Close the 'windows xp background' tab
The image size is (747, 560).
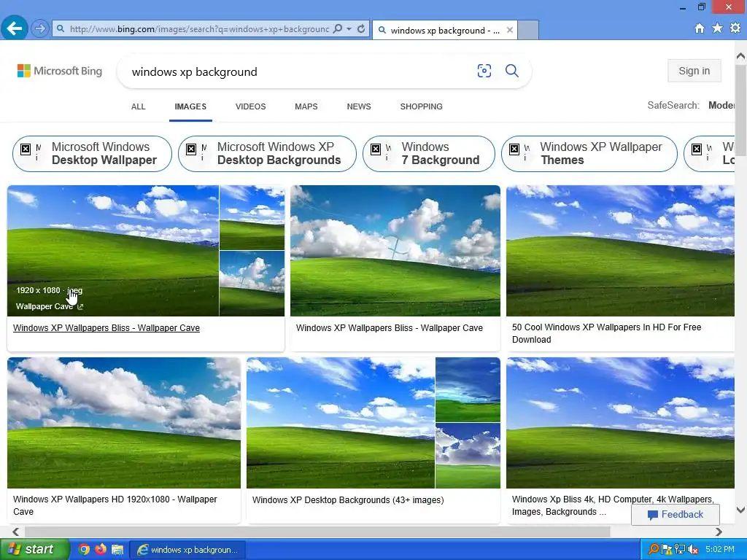coord(510,30)
